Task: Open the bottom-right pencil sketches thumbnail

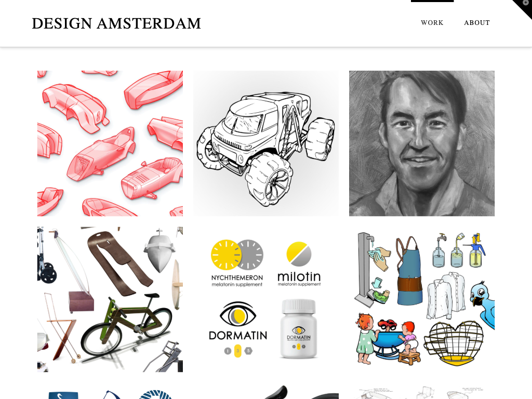Action: (422, 391)
